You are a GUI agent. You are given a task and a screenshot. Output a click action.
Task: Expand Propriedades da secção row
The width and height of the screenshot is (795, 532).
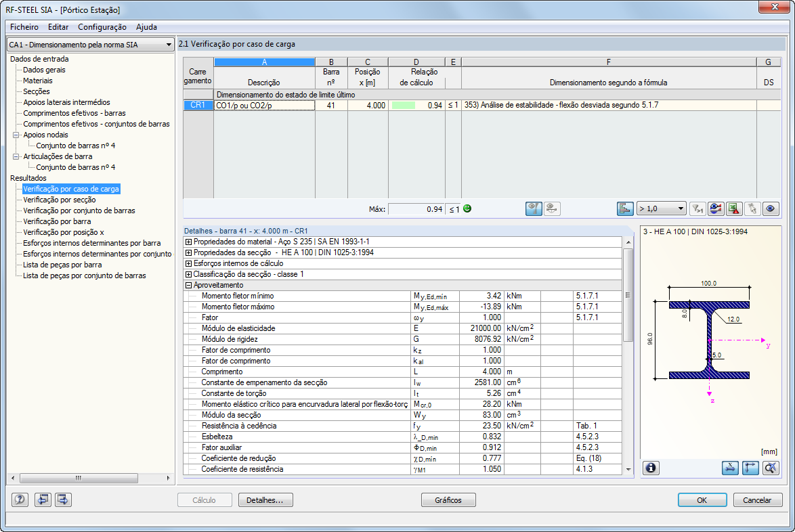pyautogui.click(x=189, y=253)
